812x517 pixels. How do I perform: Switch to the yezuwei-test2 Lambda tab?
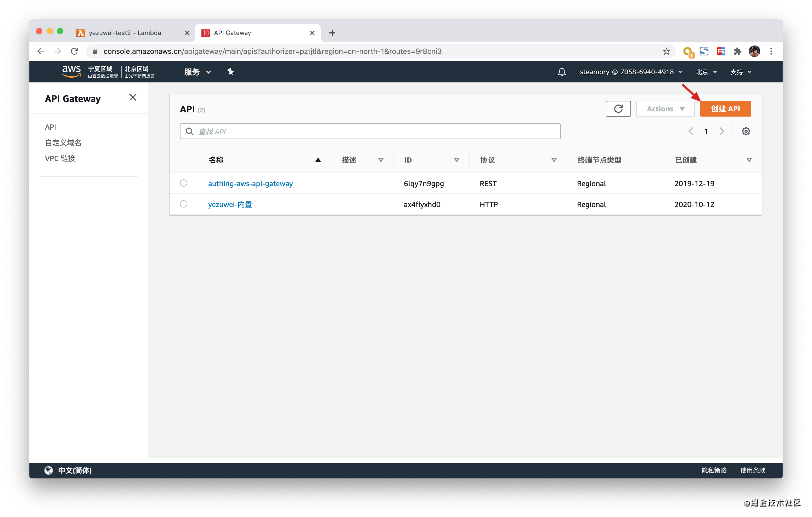125,33
